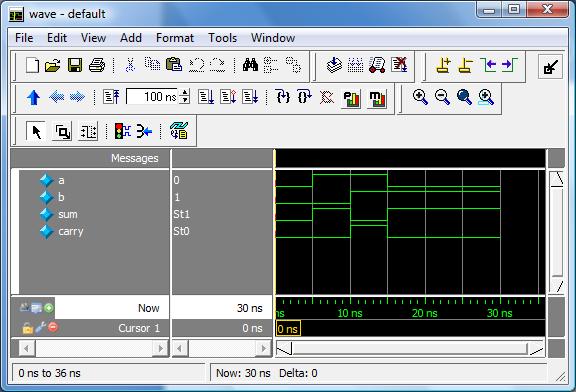Click the Insert cursor icon

[x=444, y=66]
